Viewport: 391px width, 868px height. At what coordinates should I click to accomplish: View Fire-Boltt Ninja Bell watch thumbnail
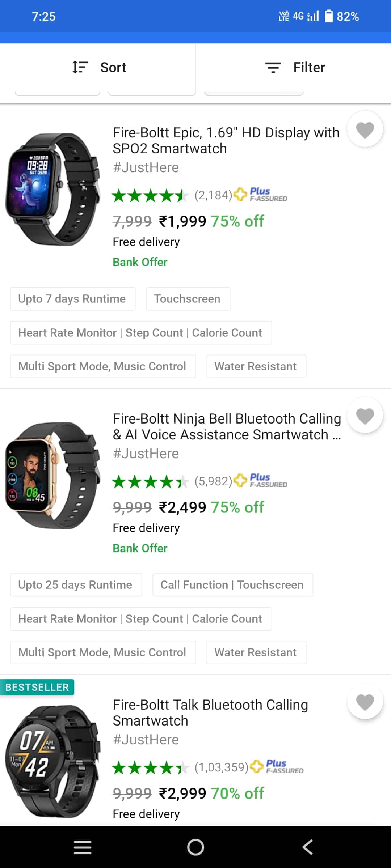[53, 475]
